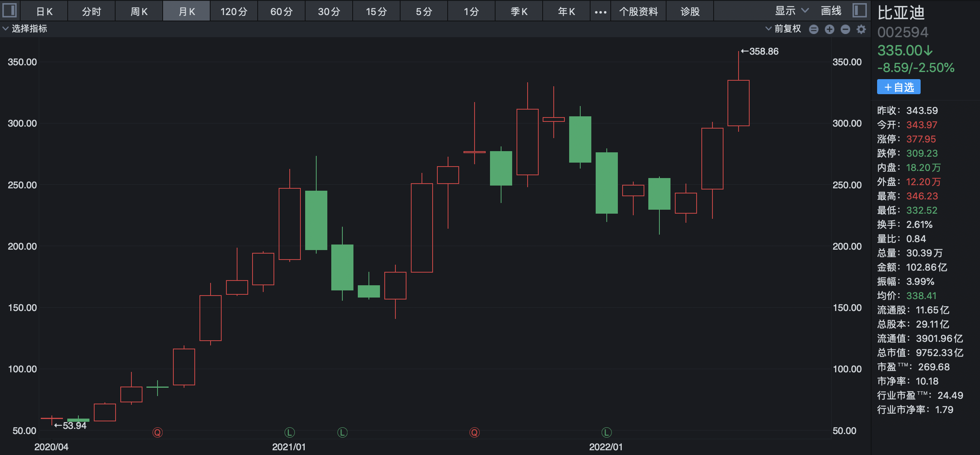Viewport: 980px width, 455px height.
Task: Switch to 日K daily chart tab
Action: [44, 11]
